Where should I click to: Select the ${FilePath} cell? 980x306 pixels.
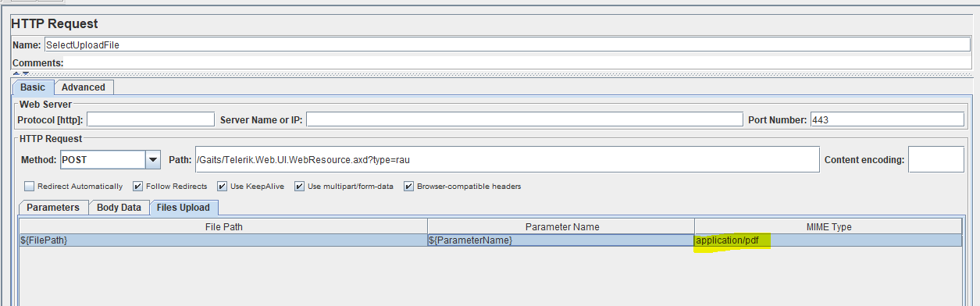[x=223, y=240]
